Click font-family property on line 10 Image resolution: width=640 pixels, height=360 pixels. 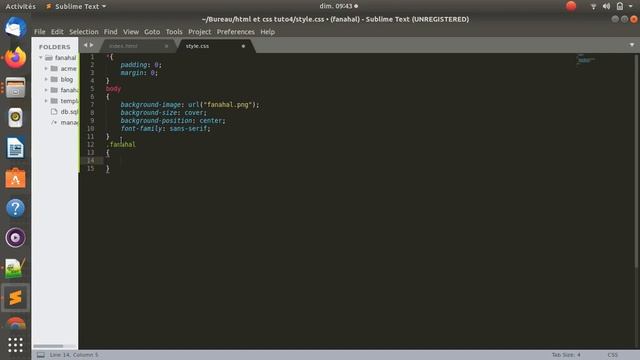click(x=141, y=129)
